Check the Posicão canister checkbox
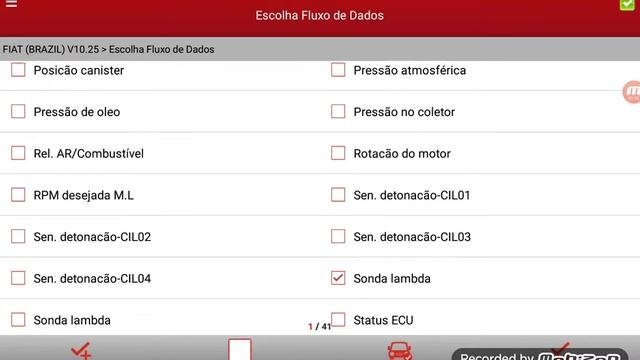The height and width of the screenshot is (360, 640). tap(18, 70)
